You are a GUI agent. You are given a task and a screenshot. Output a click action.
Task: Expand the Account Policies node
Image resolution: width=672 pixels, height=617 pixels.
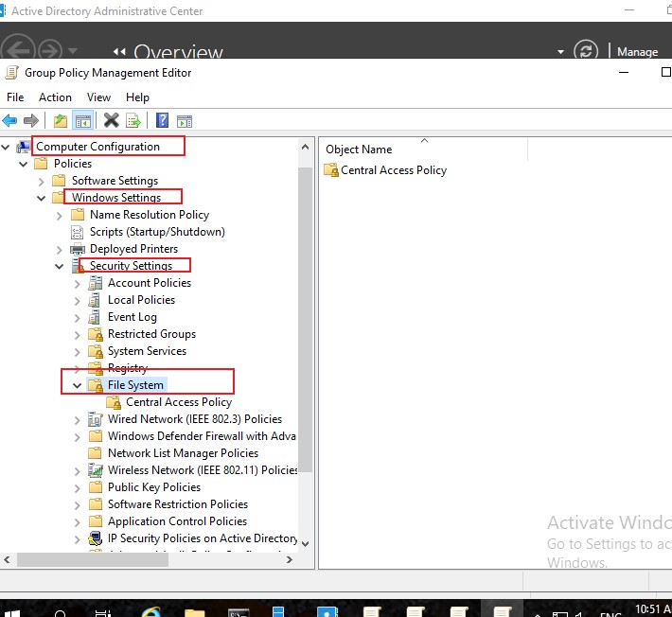click(x=78, y=284)
